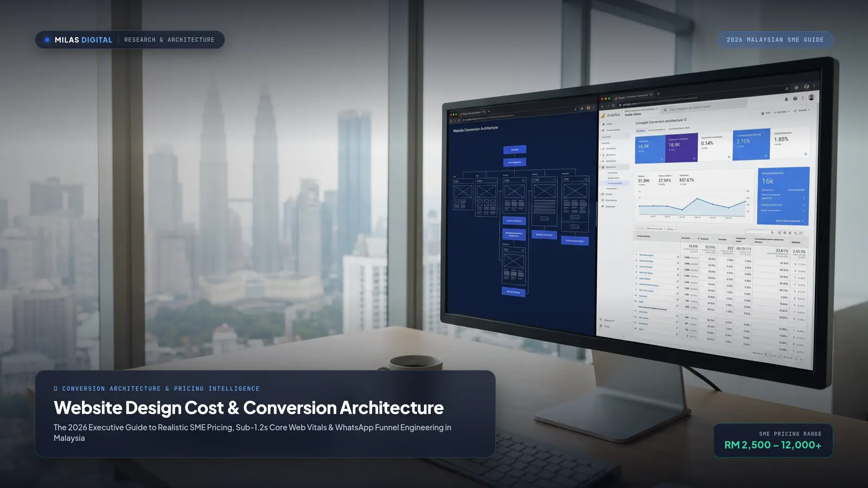Click the Chrome menu dots in Analytics window
Viewport: 868px width, 488px height.
[814, 86]
